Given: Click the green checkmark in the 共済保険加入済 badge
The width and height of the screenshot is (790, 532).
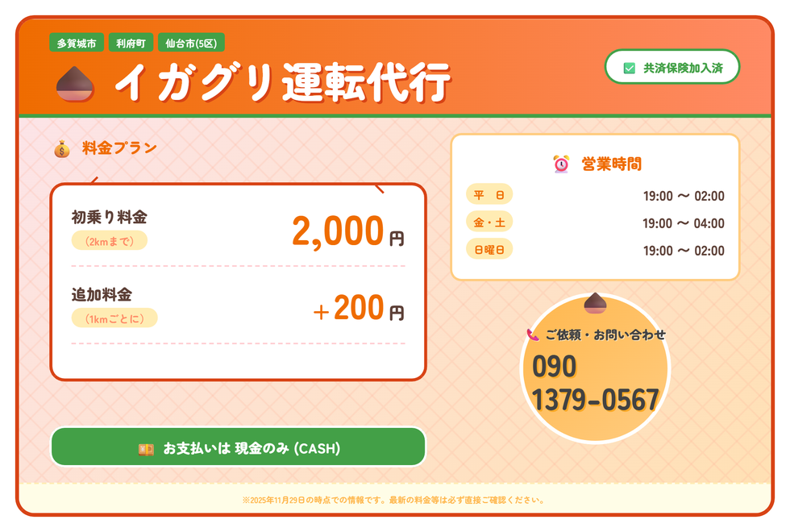Looking at the screenshot, I should 630,69.
